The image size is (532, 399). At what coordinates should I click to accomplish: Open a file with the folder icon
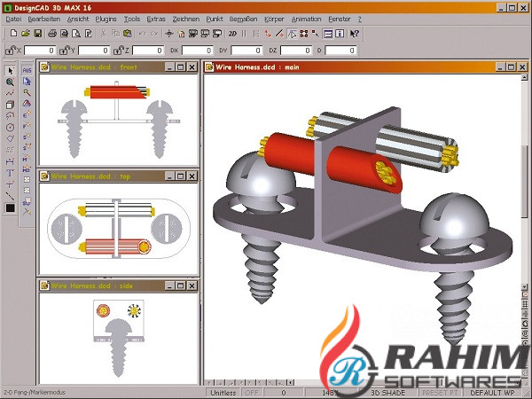(26, 34)
